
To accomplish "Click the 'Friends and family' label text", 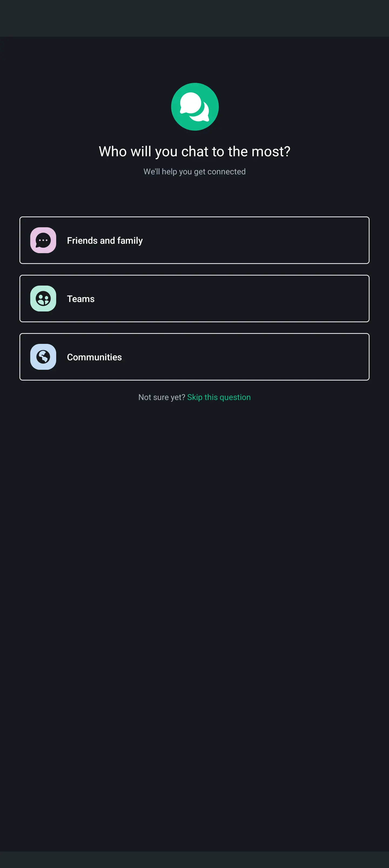I will point(105,240).
